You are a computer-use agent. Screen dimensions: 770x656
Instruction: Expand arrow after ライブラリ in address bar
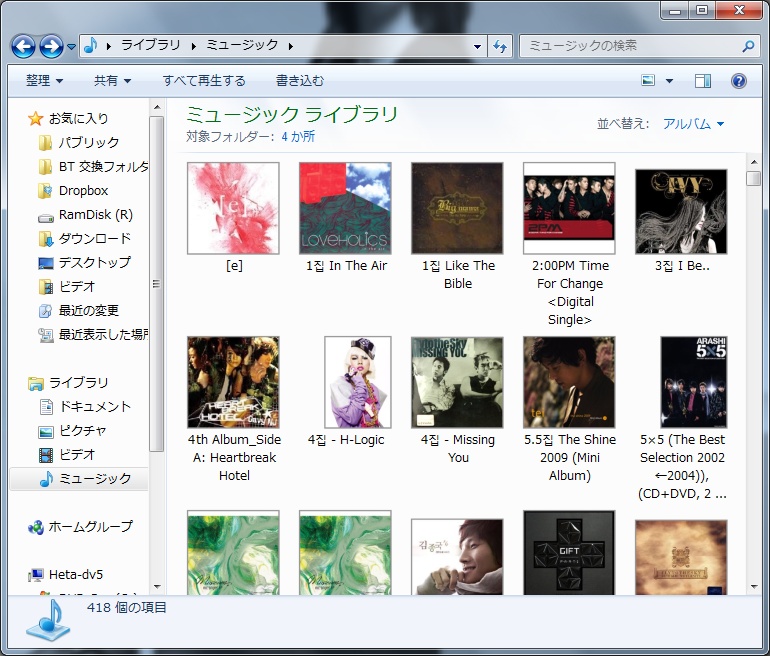click(x=193, y=46)
